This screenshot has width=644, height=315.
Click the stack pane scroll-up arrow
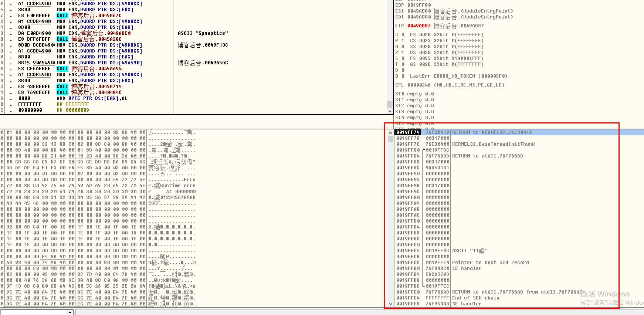pos(390,132)
